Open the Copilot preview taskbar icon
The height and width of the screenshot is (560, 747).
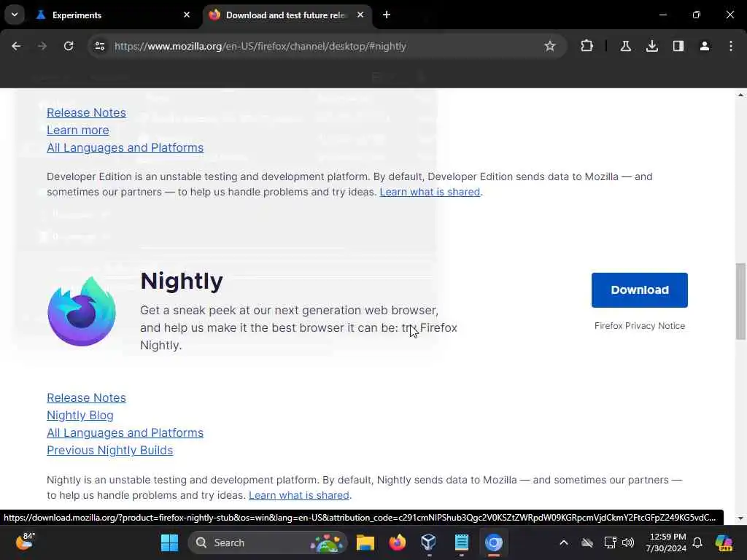[x=724, y=542]
